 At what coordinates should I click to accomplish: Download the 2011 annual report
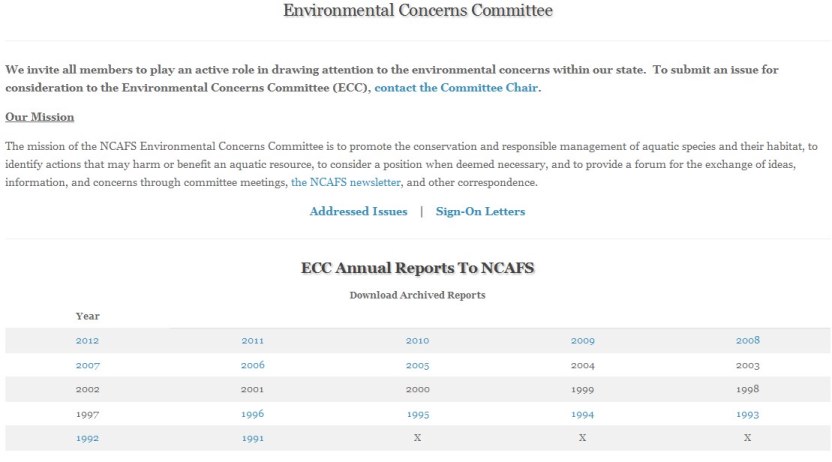click(x=253, y=341)
